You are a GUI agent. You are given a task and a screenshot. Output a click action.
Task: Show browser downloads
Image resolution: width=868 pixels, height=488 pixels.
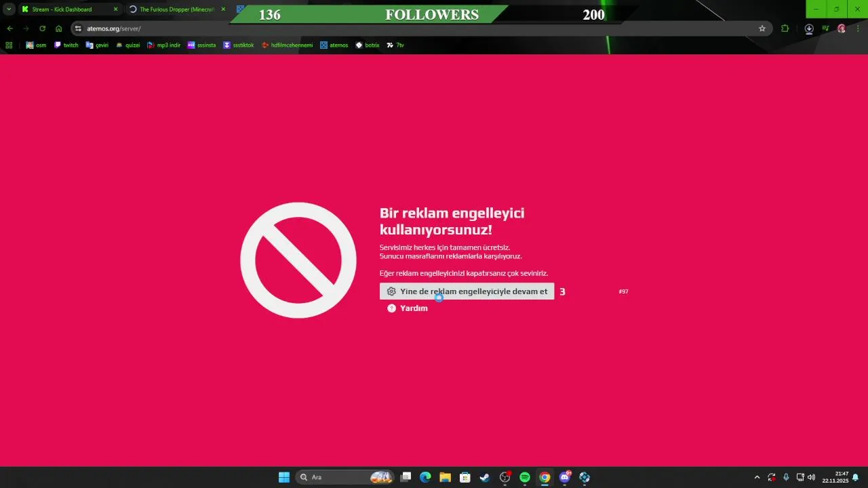(x=809, y=28)
